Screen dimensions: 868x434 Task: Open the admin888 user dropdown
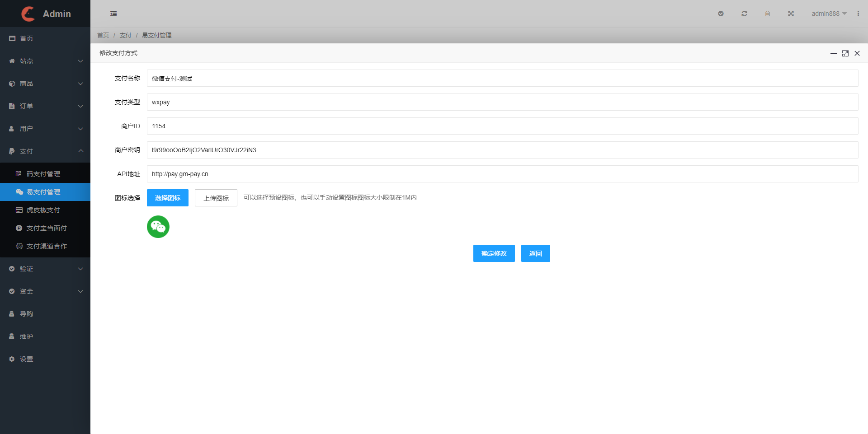(829, 14)
